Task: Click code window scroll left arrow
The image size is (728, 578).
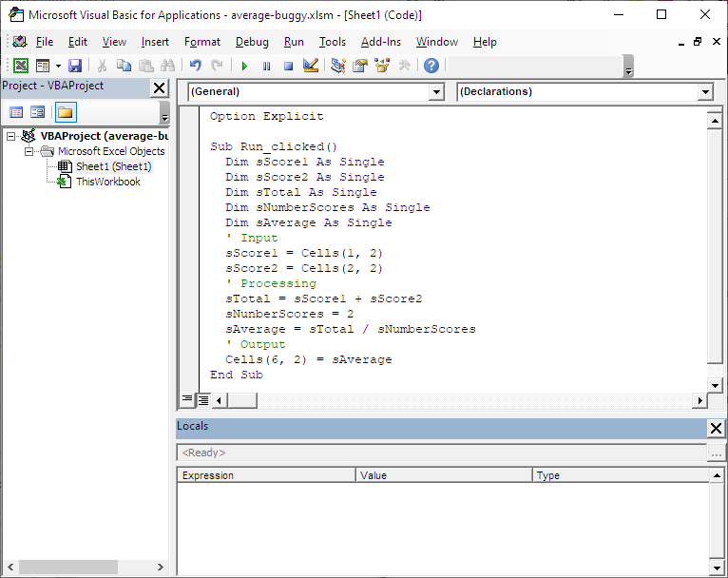Action: click(x=220, y=400)
